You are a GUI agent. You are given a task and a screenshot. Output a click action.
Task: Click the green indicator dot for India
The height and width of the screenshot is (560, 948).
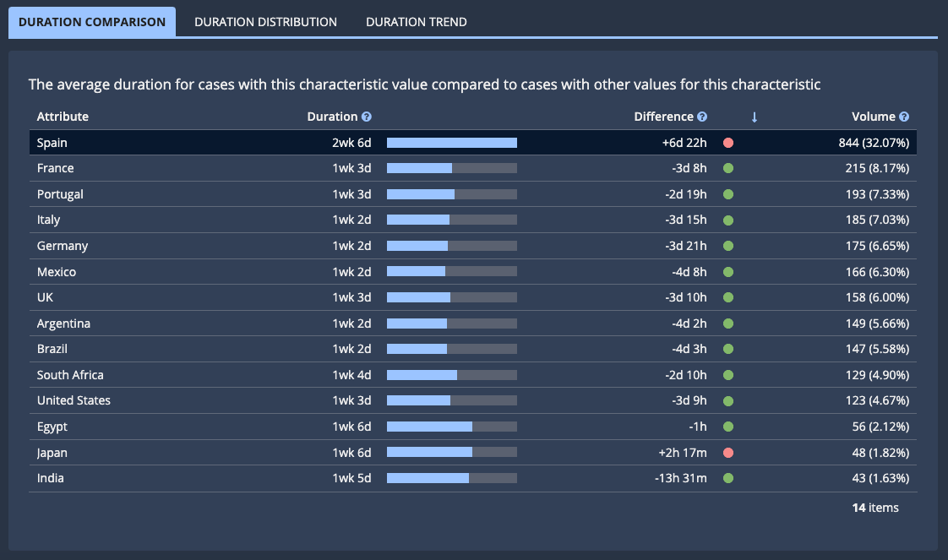point(728,478)
